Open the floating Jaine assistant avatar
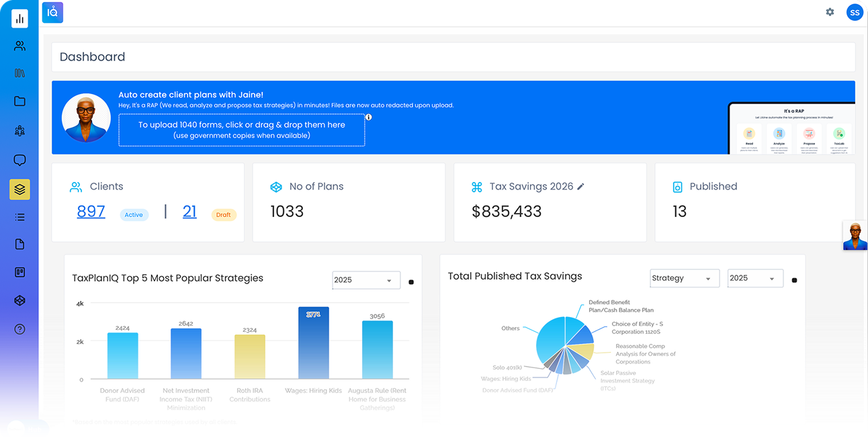The width and height of the screenshot is (868, 442). point(855,236)
